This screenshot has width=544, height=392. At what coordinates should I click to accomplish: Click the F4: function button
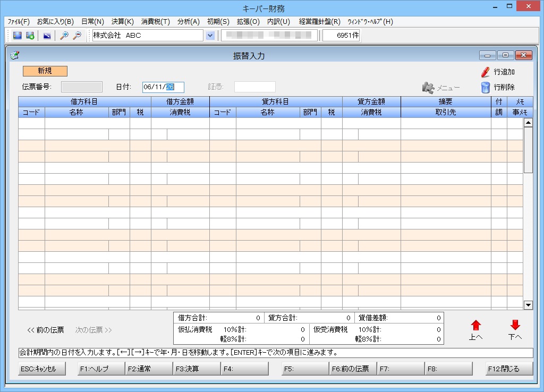tap(245, 369)
